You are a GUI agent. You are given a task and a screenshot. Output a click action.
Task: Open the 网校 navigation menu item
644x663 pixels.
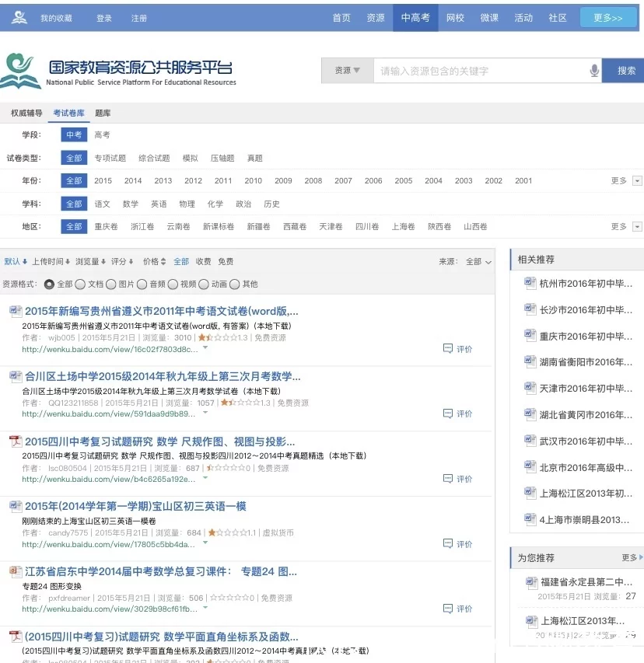point(455,18)
